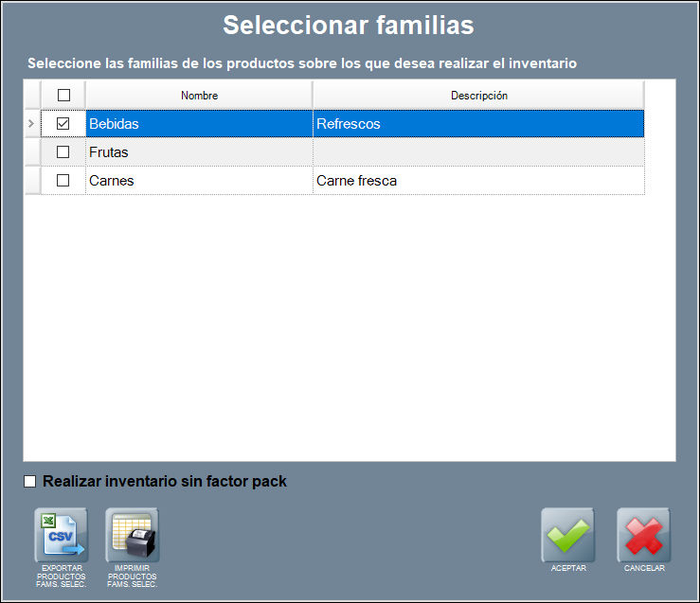The width and height of the screenshot is (700, 603).
Task: Uncheck the Bebidas family checkbox
Action: coord(63,124)
